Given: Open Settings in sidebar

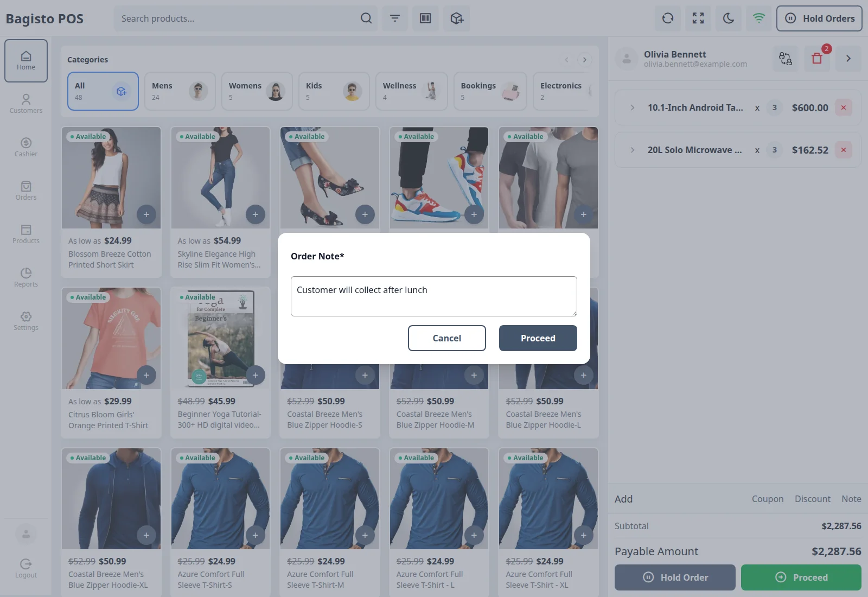Looking at the screenshot, I should [26, 321].
